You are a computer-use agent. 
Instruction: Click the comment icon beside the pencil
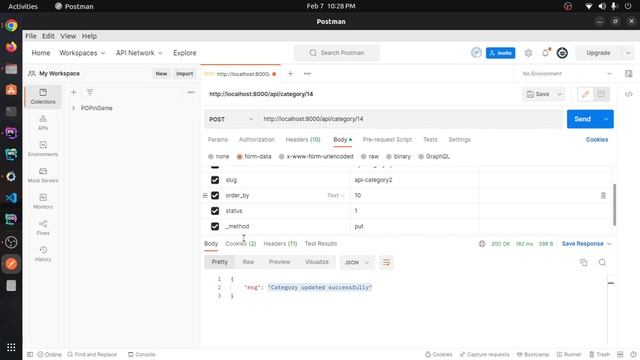(x=601, y=94)
